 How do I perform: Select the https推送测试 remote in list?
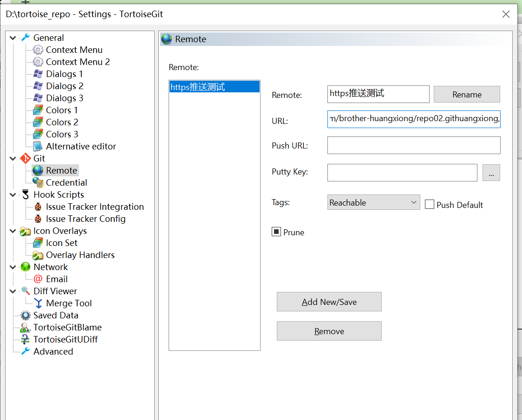pyautogui.click(x=215, y=87)
